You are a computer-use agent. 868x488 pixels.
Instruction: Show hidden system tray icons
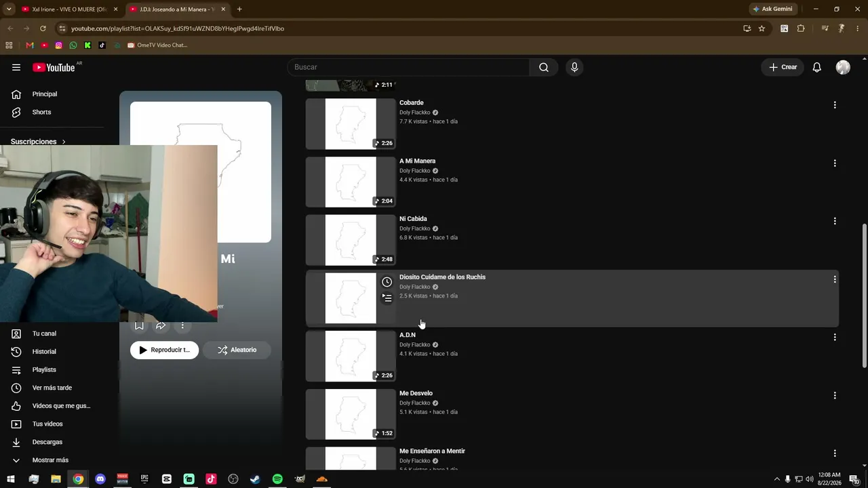tap(777, 479)
